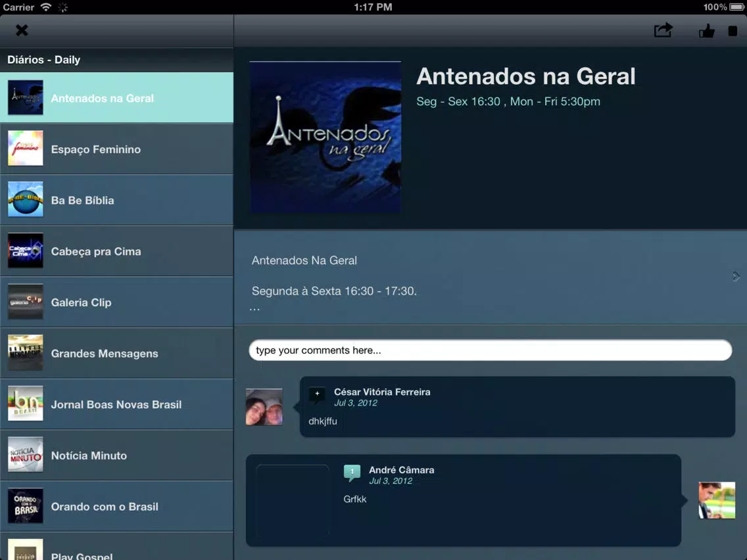Select Ba Be Bíblia program
Viewport: 747px width, 560px height.
coord(117,200)
